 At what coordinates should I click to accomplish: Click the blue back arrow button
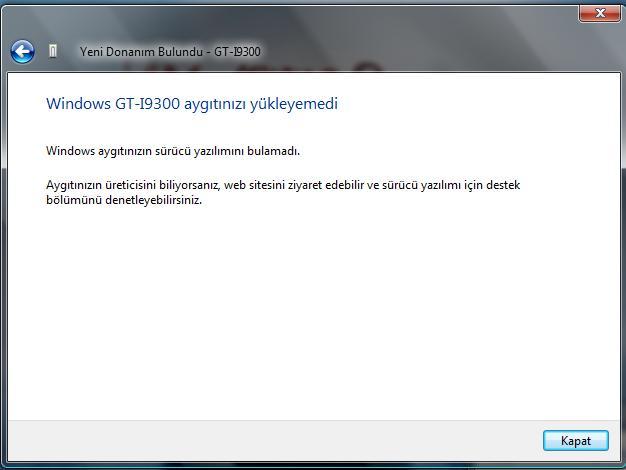tap(22, 52)
